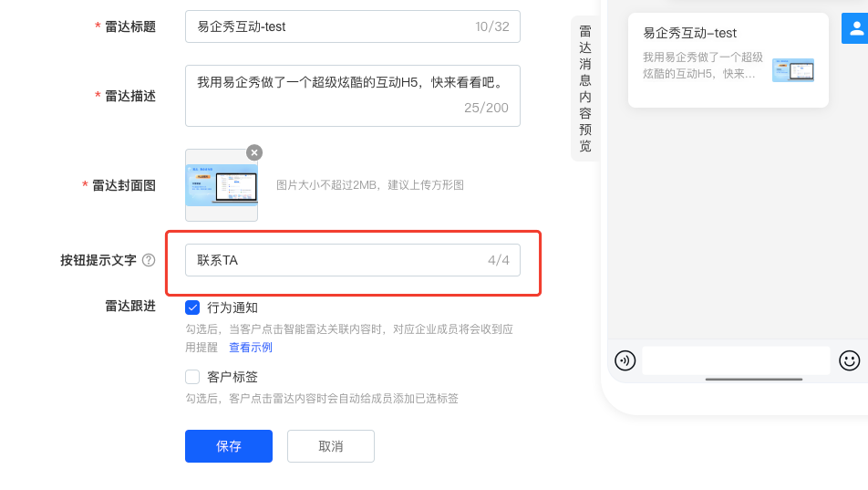Click the 雷达跟进 label
The image size is (868, 490).
pos(130,306)
